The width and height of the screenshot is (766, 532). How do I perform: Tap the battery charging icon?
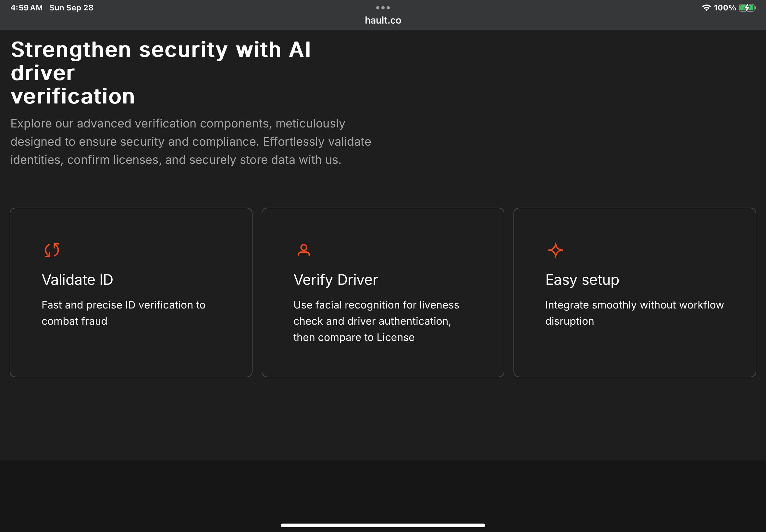click(747, 8)
